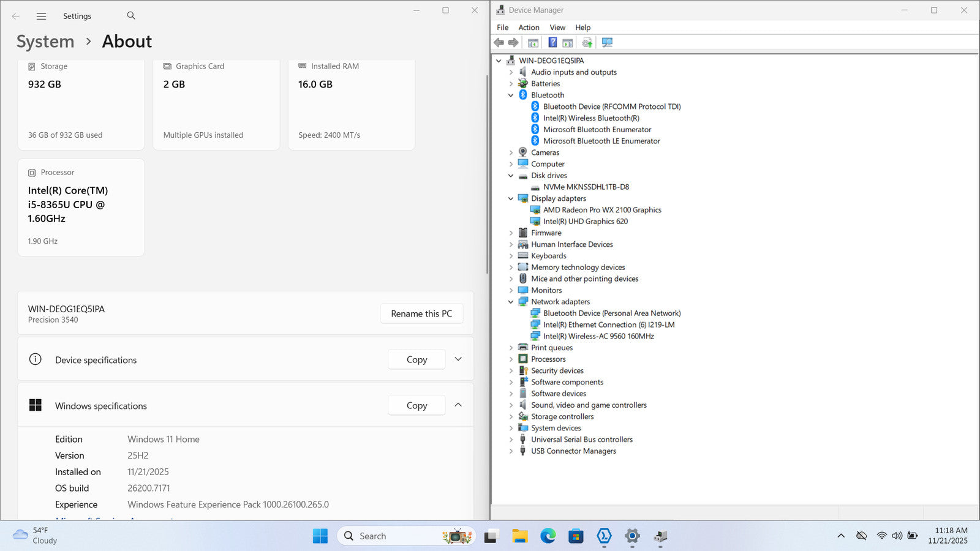Viewport: 980px width, 551px height.
Task: Click the Show/Hide Console Tree toolbar icon
Action: (x=533, y=42)
